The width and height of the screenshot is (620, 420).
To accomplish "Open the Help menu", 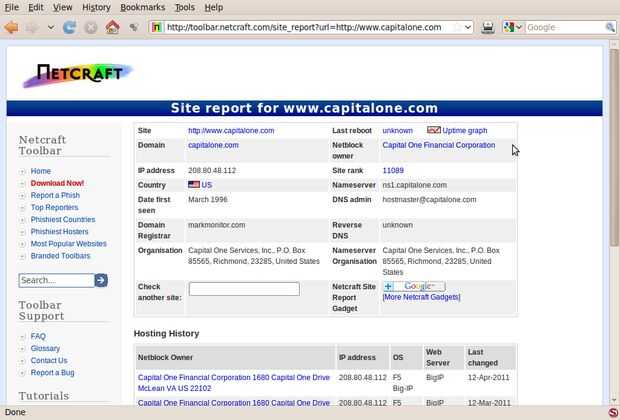I will pos(214,7).
